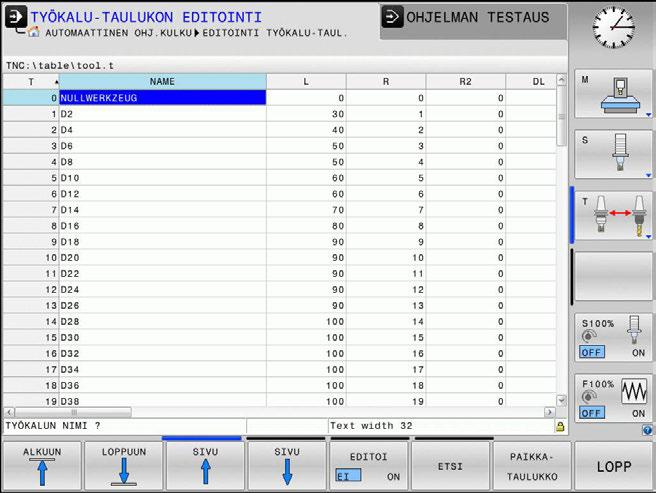Click R value 19 for D38

click(x=386, y=401)
